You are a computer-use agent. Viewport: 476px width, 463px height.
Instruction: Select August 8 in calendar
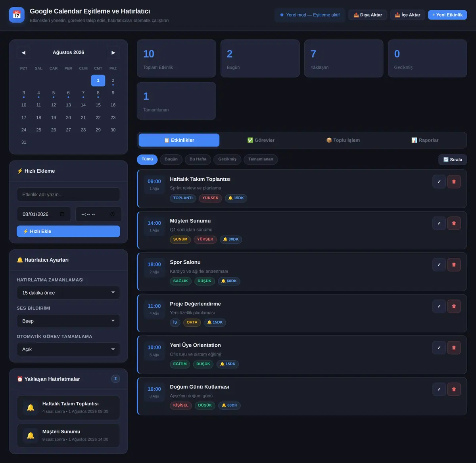tap(98, 93)
